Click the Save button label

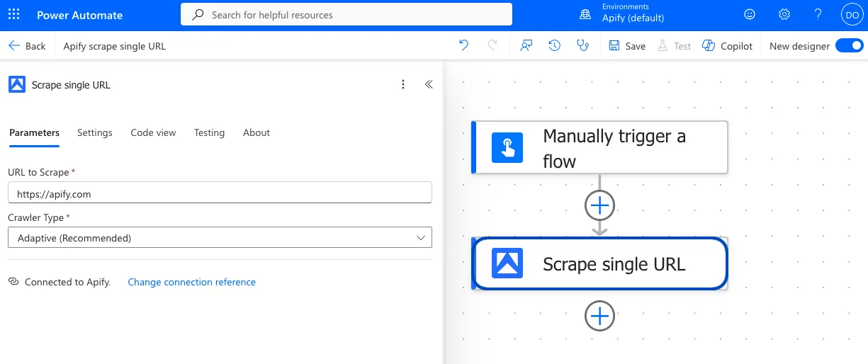pos(636,46)
